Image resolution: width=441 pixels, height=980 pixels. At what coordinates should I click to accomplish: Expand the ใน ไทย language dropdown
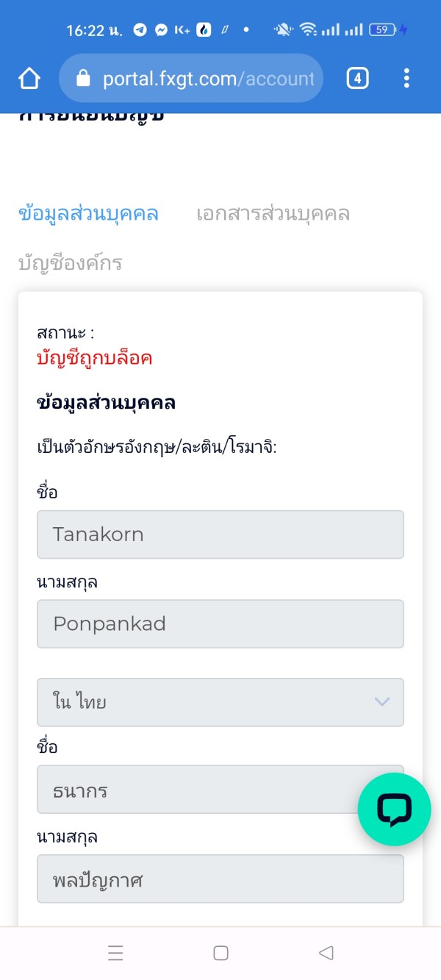[206, 702]
